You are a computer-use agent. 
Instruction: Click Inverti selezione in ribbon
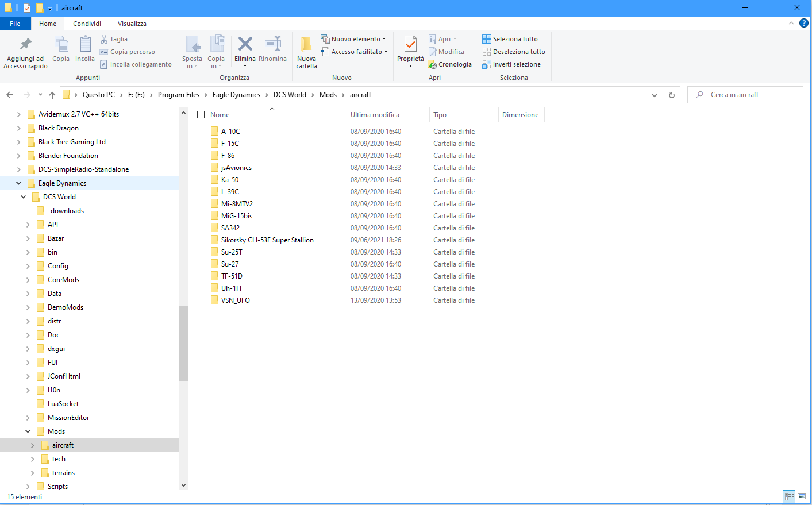[x=511, y=64]
